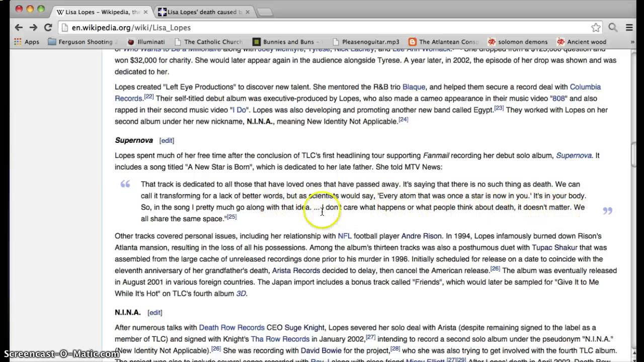Open the solomon demons bookmark

pyautogui.click(x=518, y=42)
